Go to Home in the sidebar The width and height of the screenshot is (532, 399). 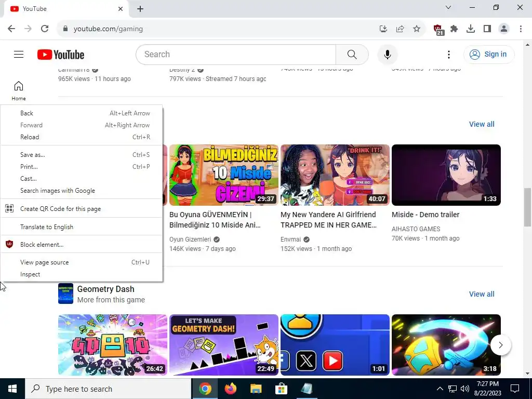pyautogui.click(x=19, y=91)
